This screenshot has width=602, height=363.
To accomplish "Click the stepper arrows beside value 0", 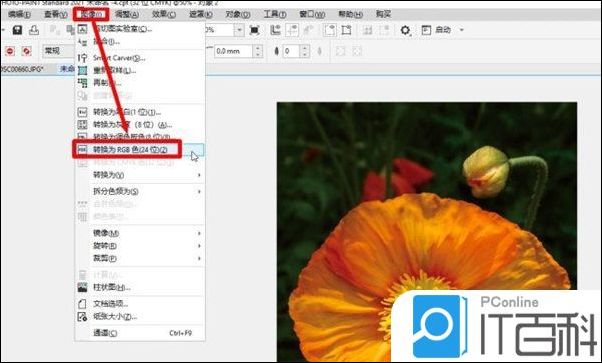I will (x=305, y=51).
